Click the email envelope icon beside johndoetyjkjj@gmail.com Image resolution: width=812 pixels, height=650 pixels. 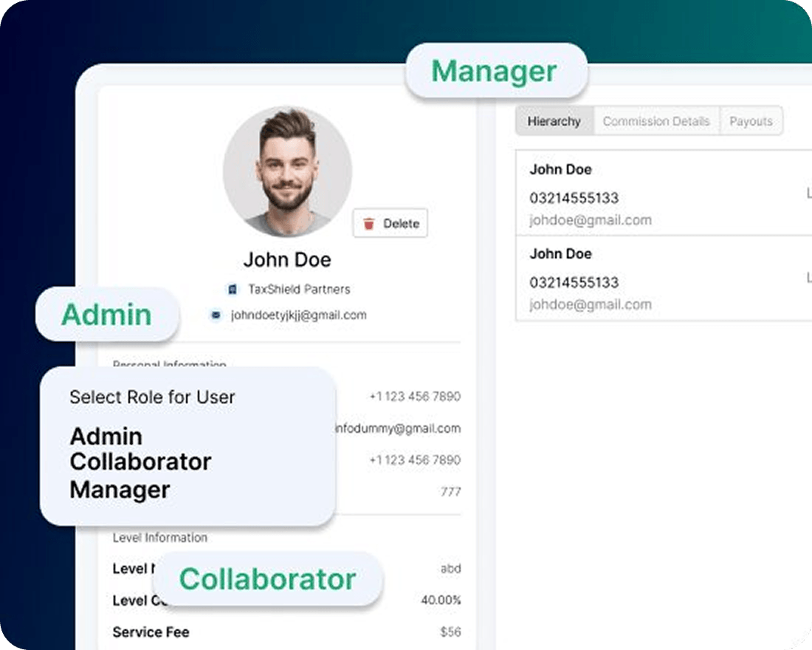tap(216, 315)
